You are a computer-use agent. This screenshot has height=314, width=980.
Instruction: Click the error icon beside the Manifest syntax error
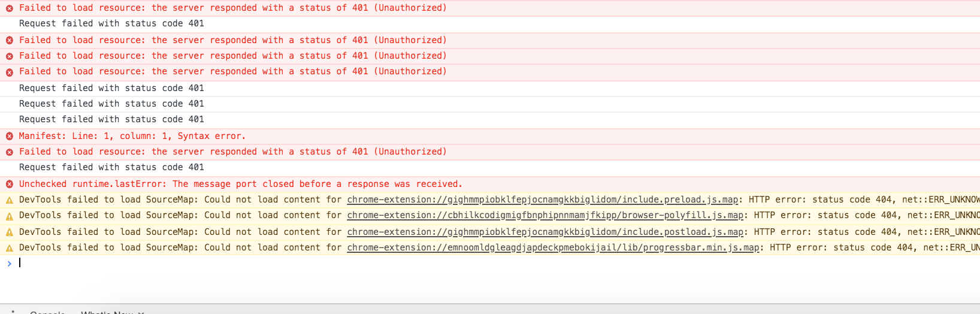click(x=10, y=136)
